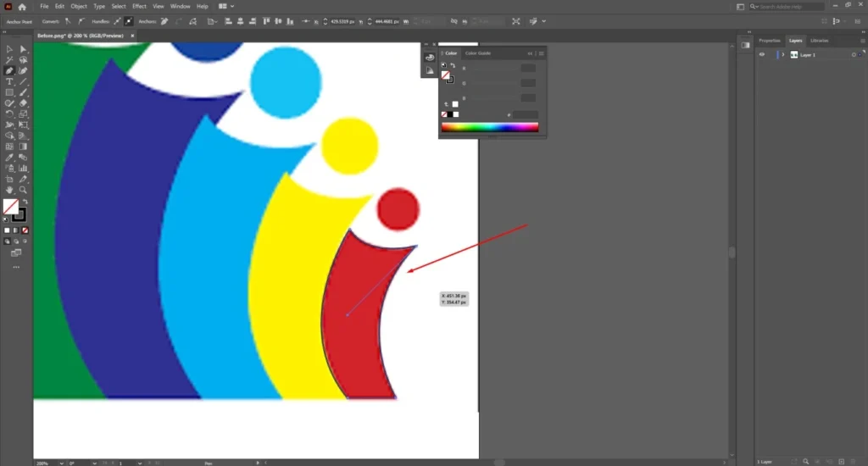The image size is (868, 466).
Task: Collapse the Color panel arrows
Action: [x=531, y=53]
